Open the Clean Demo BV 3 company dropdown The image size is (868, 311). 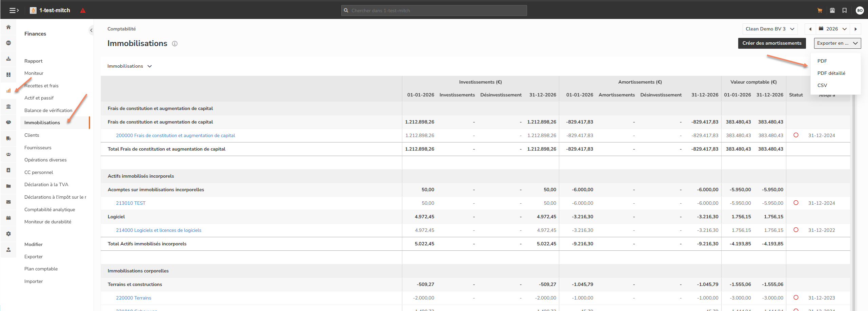[x=770, y=29]
